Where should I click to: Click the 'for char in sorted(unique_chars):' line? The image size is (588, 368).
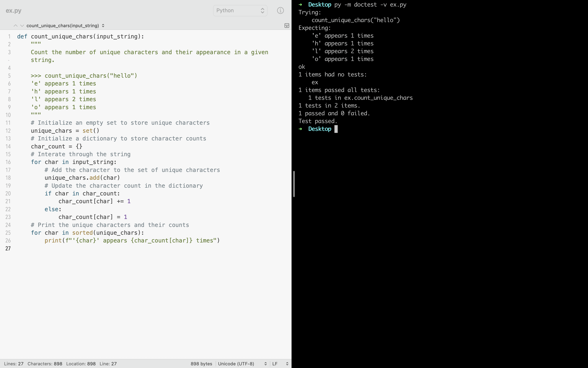87,233
